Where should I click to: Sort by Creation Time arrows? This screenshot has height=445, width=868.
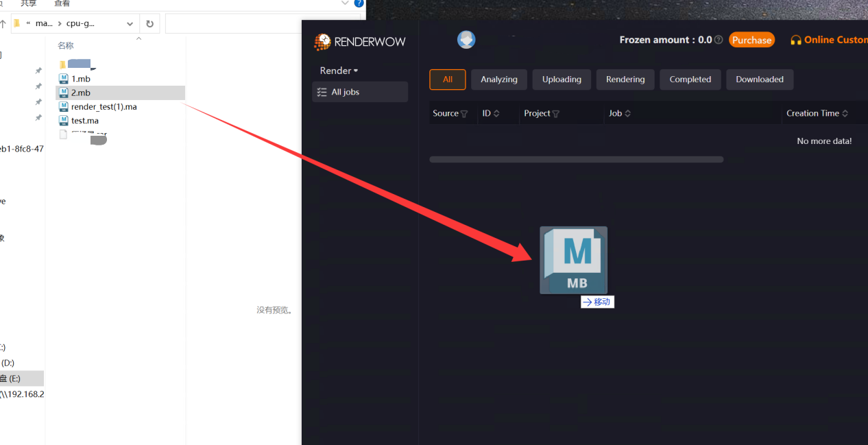click(845, 114)
